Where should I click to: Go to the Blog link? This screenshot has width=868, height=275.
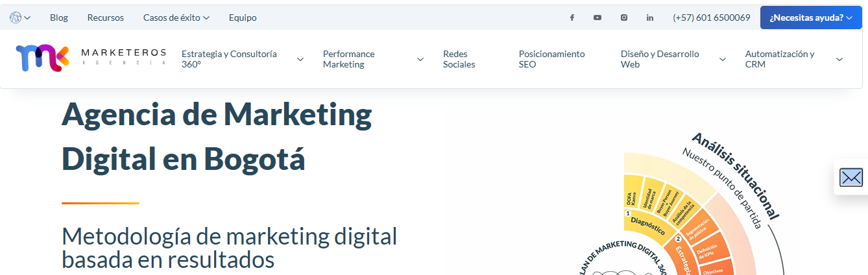pyautogui.click(x=59, y=18)
